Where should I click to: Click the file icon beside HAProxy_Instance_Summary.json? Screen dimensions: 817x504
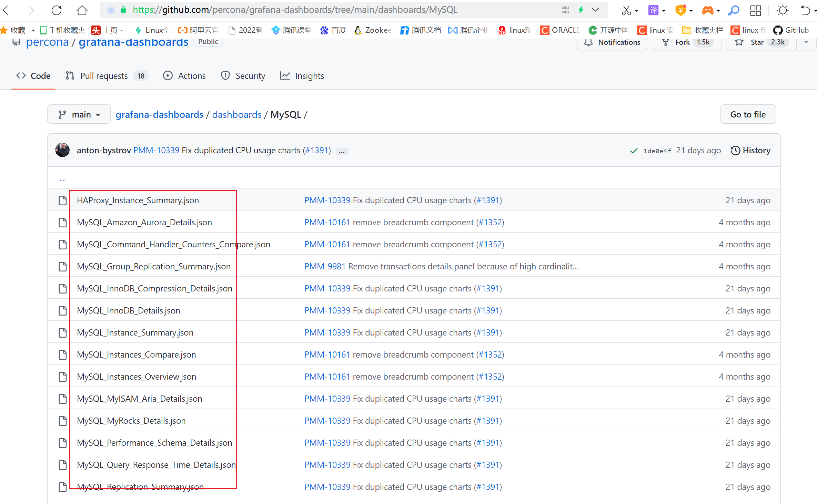point(62,200)
